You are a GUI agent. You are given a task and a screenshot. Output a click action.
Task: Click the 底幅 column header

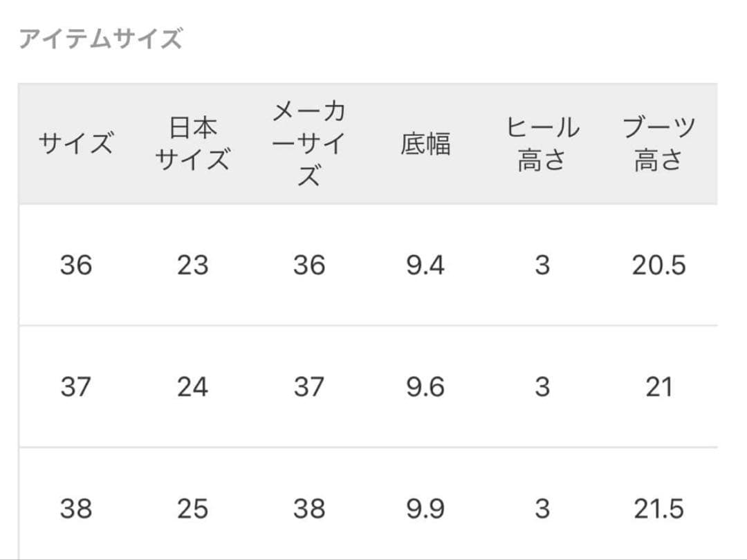point(425,144)
